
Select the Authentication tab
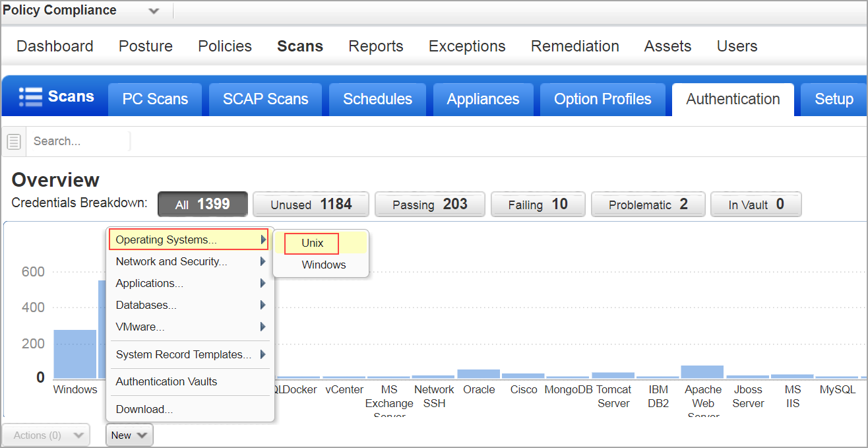point(733,99)
